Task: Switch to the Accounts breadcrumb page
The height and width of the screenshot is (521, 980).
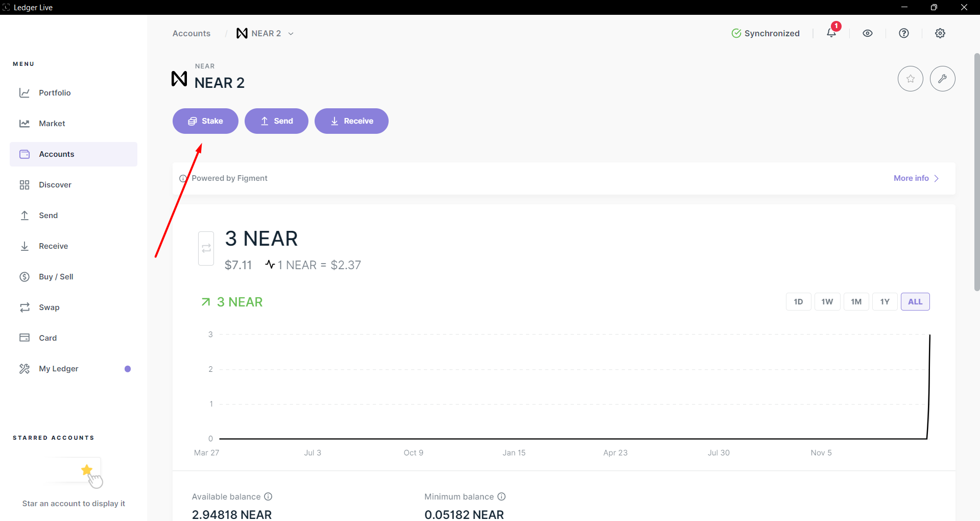Action: [x=191, y=33]
